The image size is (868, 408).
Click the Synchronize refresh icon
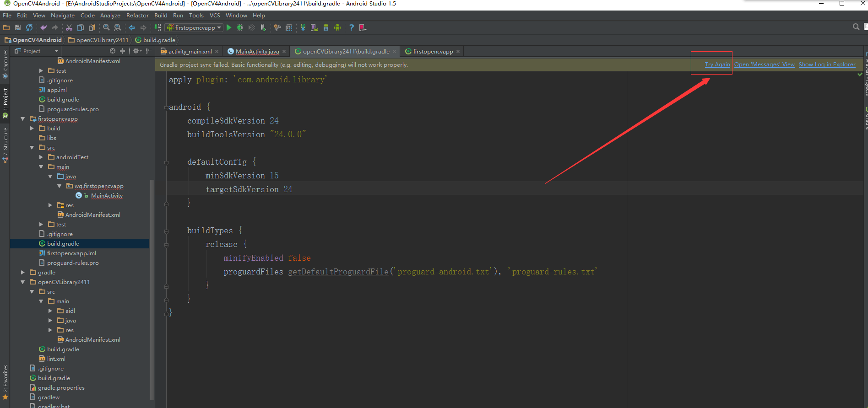tap(29, 27)
